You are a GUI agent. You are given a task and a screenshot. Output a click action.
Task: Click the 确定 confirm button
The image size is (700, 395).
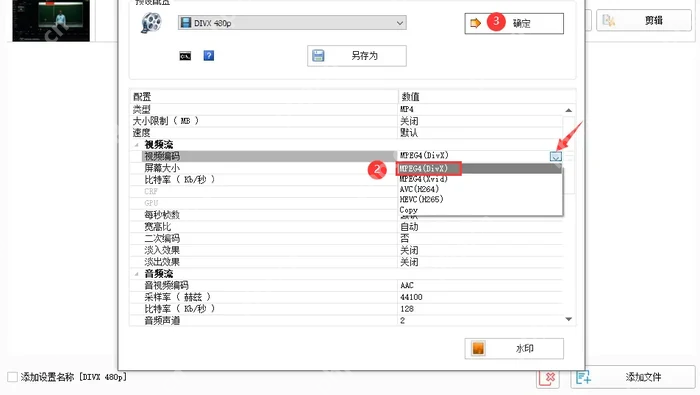click(514, 23)
